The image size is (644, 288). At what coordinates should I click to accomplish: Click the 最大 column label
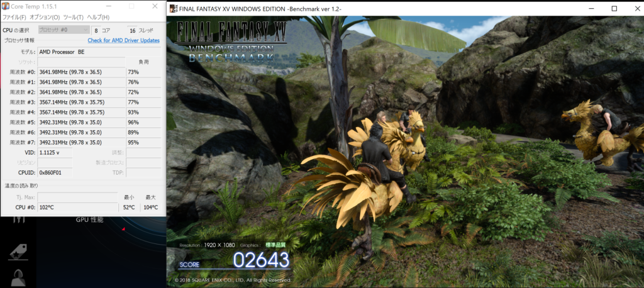(150, 197)
